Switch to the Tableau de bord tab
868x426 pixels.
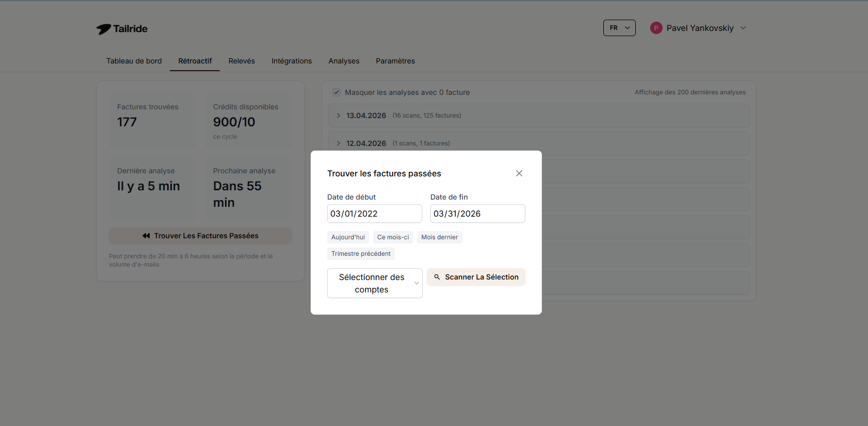click(134, 61)
